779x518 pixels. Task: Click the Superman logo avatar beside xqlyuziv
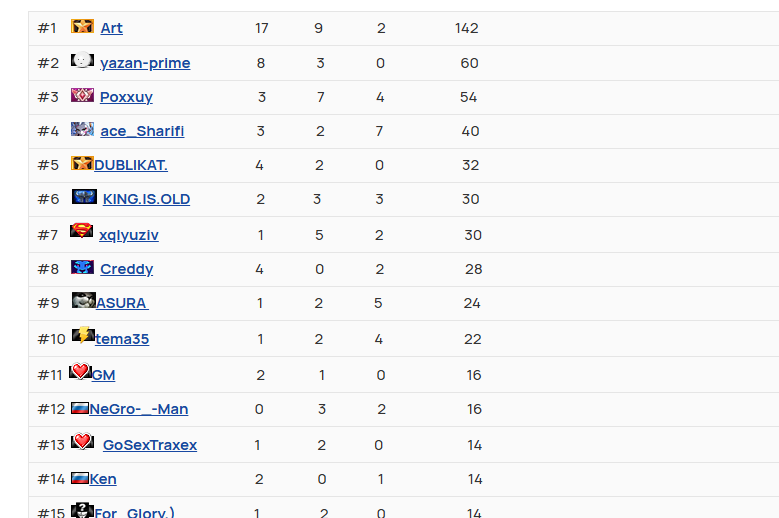pos(81,230)
